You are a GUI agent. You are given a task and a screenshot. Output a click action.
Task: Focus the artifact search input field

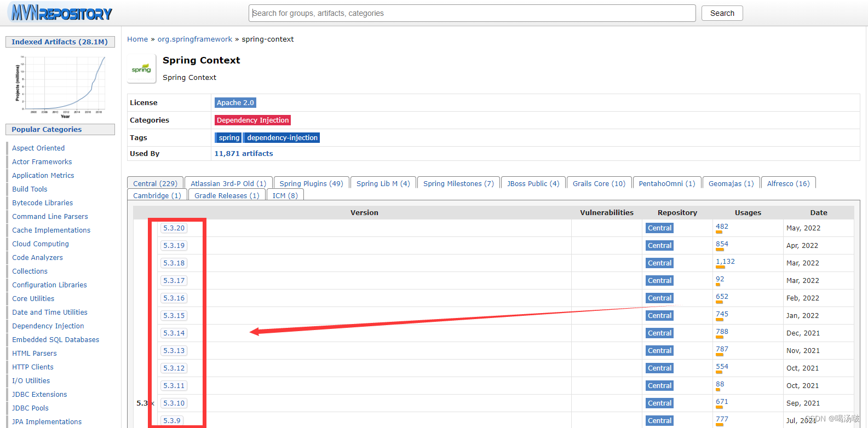pos(472,13)
